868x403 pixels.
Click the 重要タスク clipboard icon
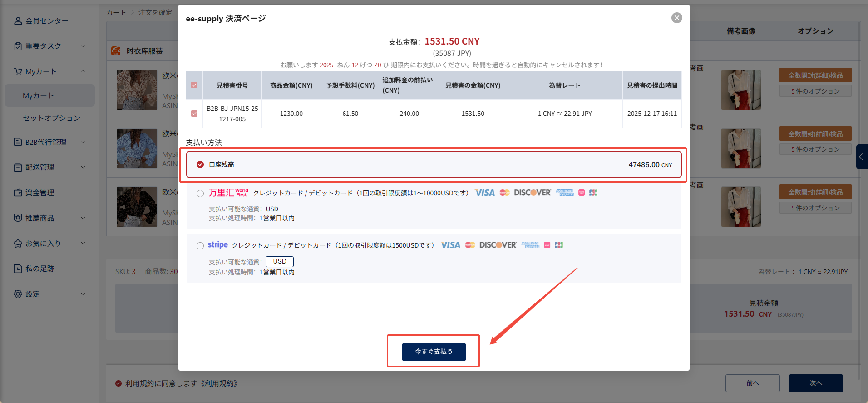click(18, 46)
